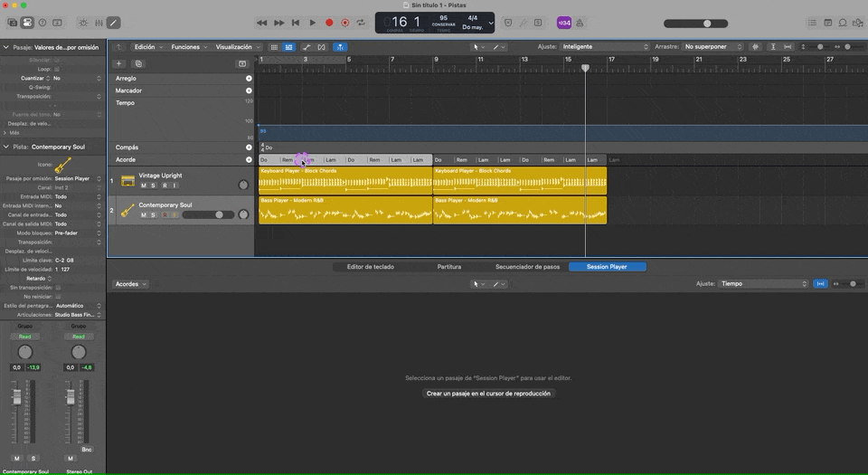868x475 pixels.
Task: Toggle the purple count-in 1234 button
Action: (563, 23)
